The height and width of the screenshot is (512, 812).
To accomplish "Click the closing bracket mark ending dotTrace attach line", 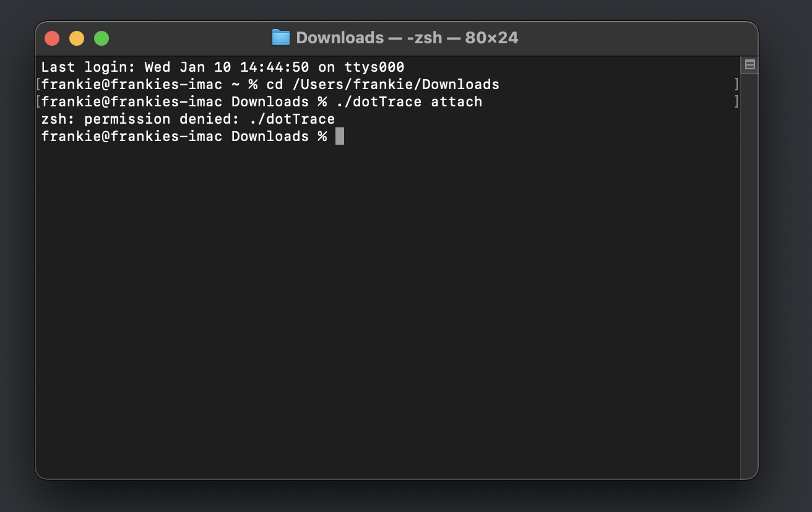I will pos(736,101).
